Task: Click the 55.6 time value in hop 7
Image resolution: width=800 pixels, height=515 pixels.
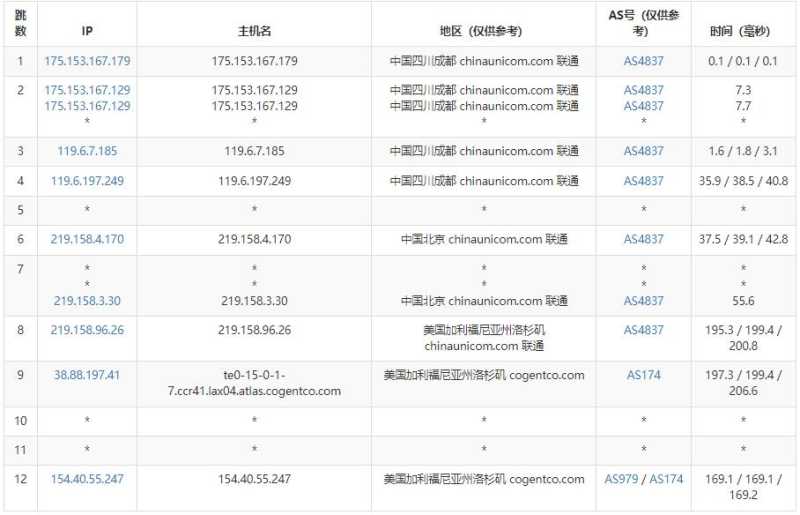Action: (743, 301)
